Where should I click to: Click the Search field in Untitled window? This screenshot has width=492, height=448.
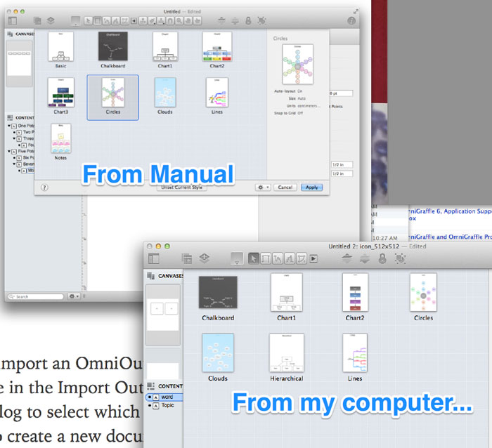click(x=36, y=296)
